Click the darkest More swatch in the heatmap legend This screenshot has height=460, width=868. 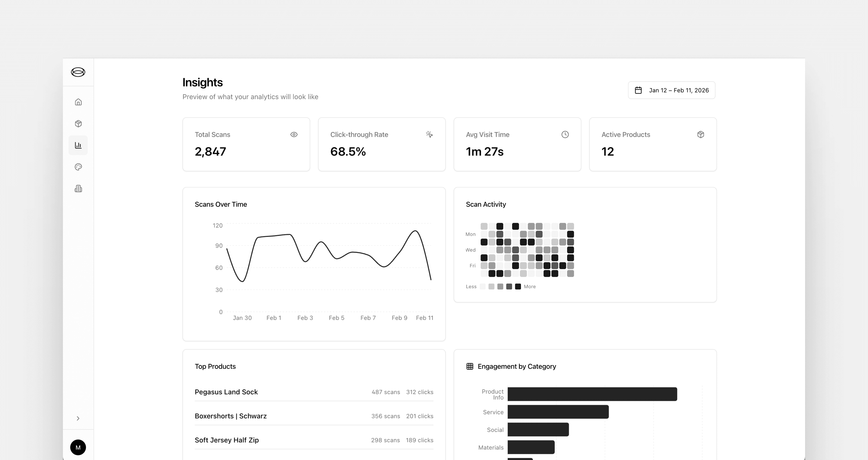pos(518,286)
